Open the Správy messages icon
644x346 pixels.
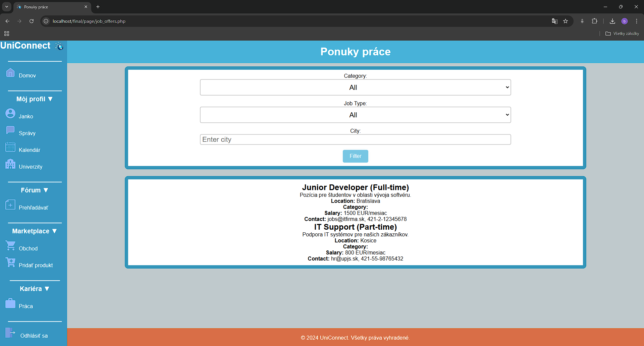point(10,130)
